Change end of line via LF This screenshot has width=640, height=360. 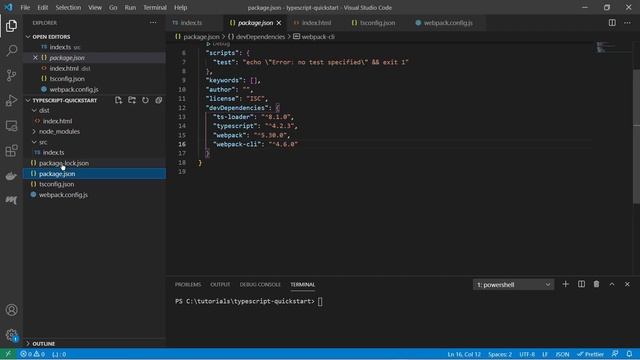tap(544, 354)
